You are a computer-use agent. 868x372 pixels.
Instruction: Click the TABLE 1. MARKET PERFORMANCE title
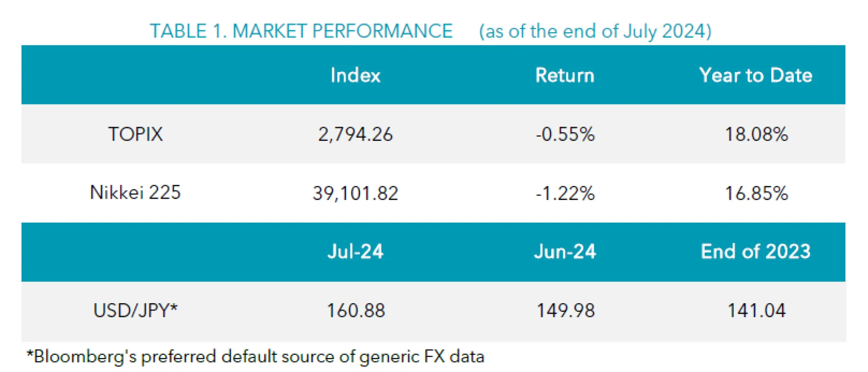point(301,31)
